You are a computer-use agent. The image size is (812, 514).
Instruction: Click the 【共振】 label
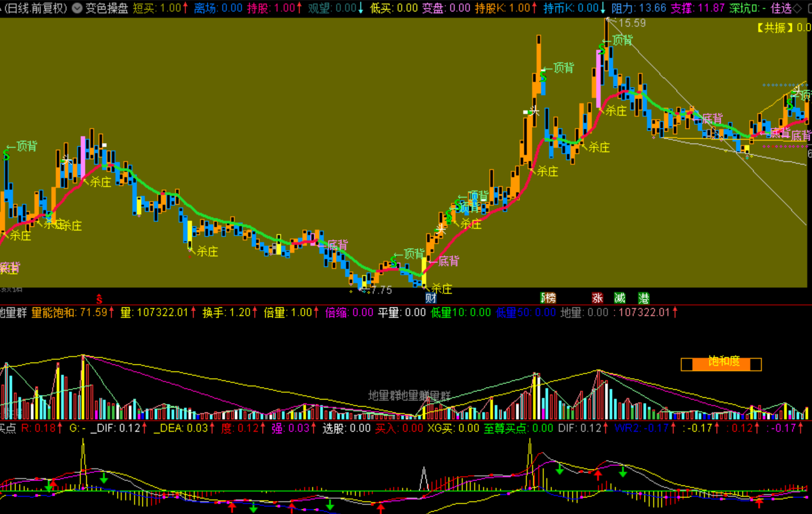[x=775, y=27]
